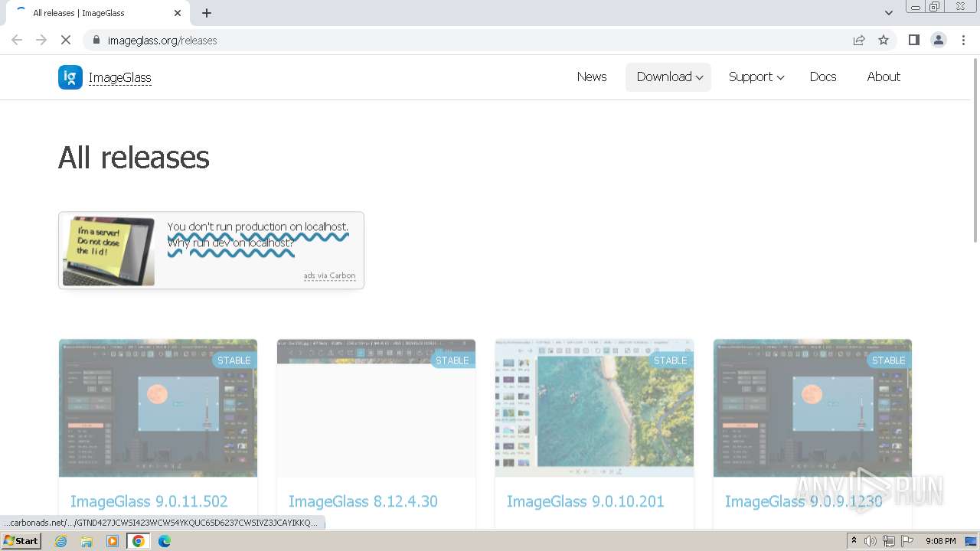Share this page icon
The width and height of the screenshot is (980, 551).
click(859, 40)
